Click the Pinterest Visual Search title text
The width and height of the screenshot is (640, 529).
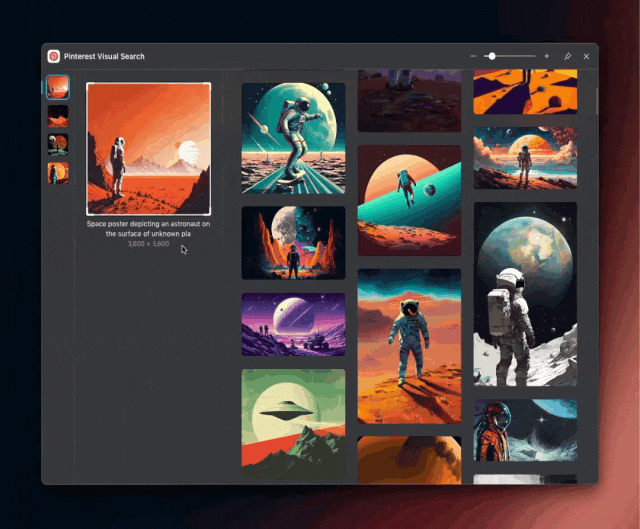[x=104, y=56]
